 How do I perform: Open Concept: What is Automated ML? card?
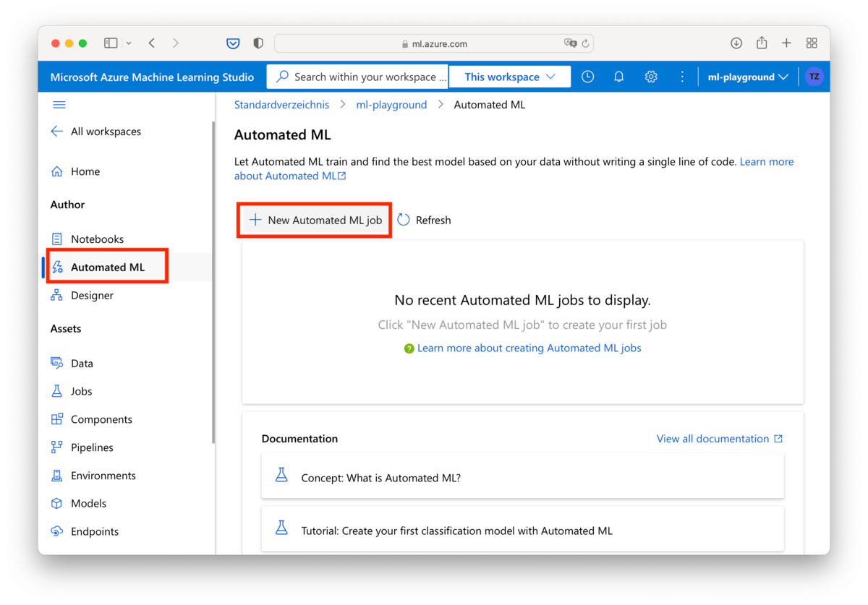(522, 476)
